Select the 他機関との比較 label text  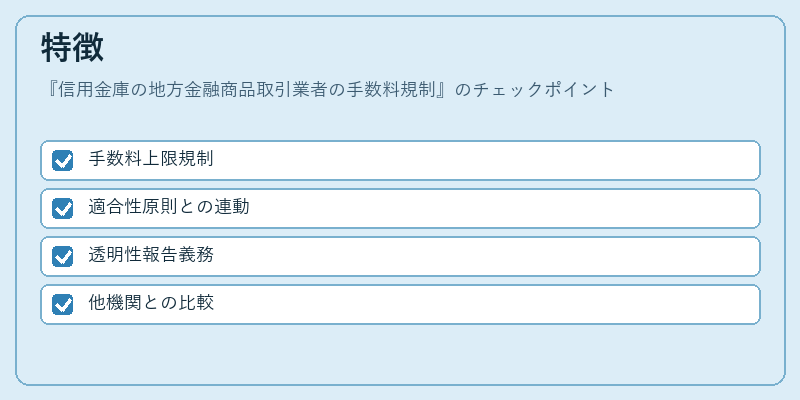coord(151,304)
